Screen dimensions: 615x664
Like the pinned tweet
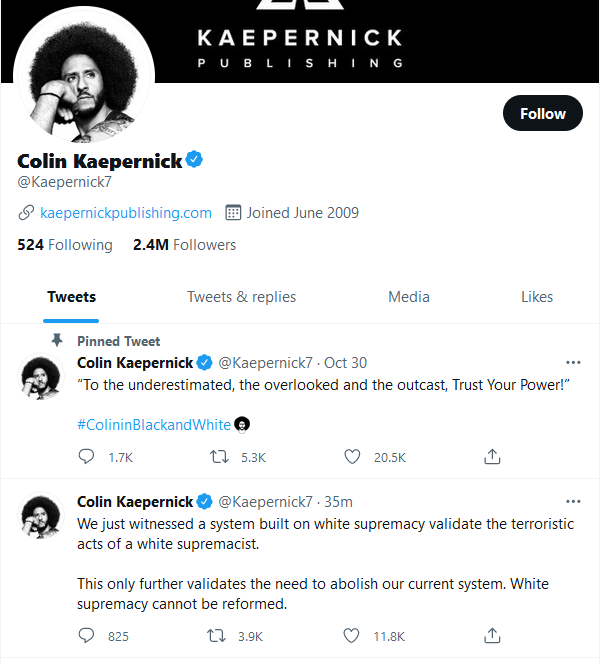pyautogui.click(x=352, y=457)
